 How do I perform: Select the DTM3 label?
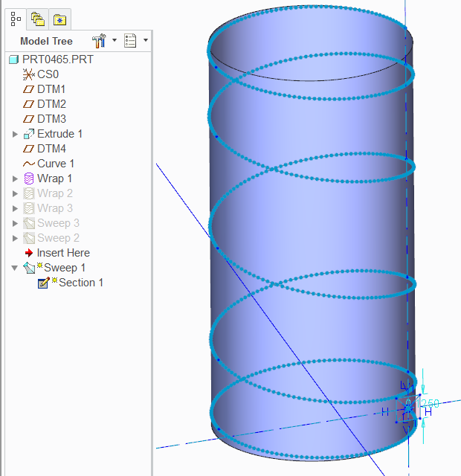(51, 119)
